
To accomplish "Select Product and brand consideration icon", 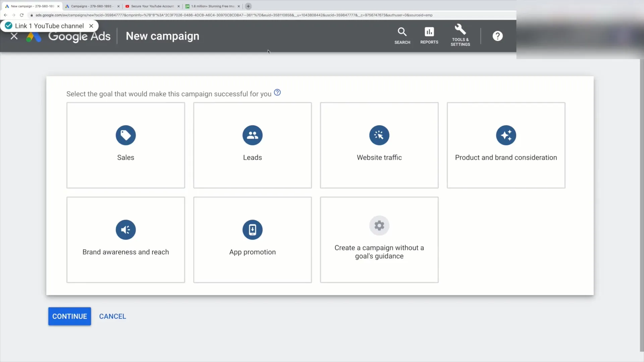I will pyautogui.click(x=506, y=135).
